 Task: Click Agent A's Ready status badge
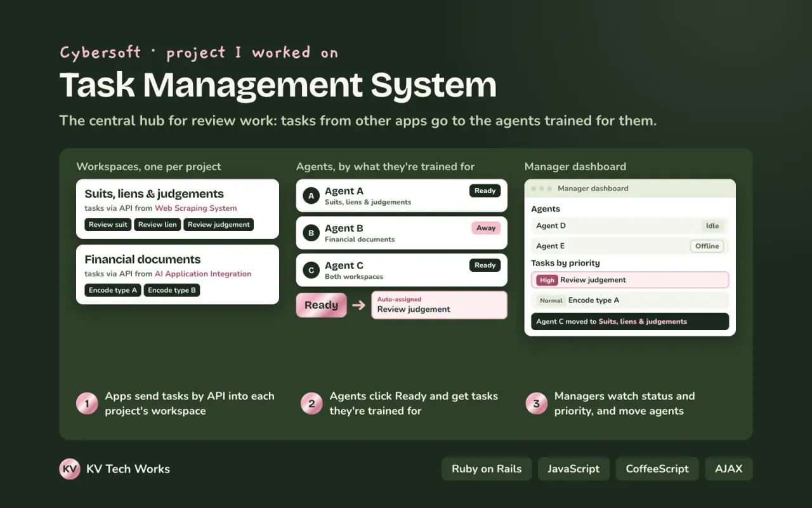pyautogui.click(x=485, y=190)
